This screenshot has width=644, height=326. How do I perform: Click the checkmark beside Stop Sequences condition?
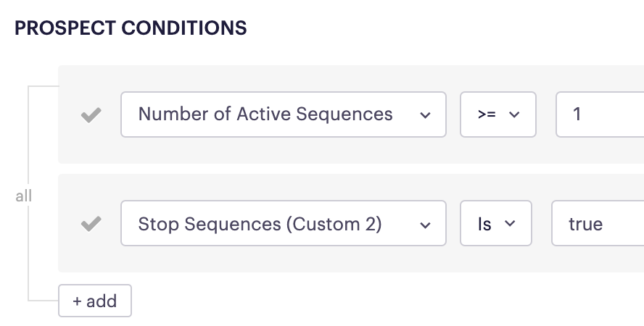point(91,224)
